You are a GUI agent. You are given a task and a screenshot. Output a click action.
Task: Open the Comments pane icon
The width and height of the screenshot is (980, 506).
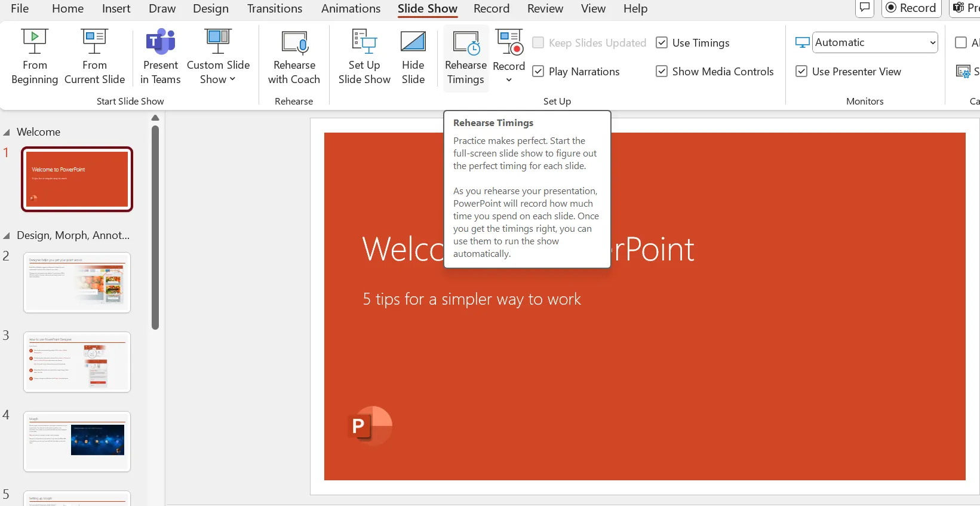[x=864, y=8]
